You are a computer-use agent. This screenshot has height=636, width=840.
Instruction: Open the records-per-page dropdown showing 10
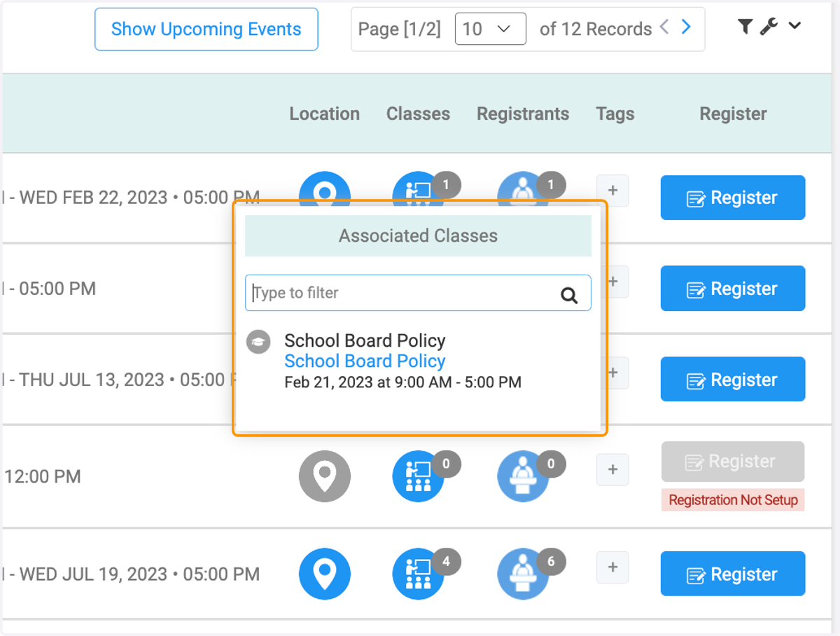[x=490, y=29]
